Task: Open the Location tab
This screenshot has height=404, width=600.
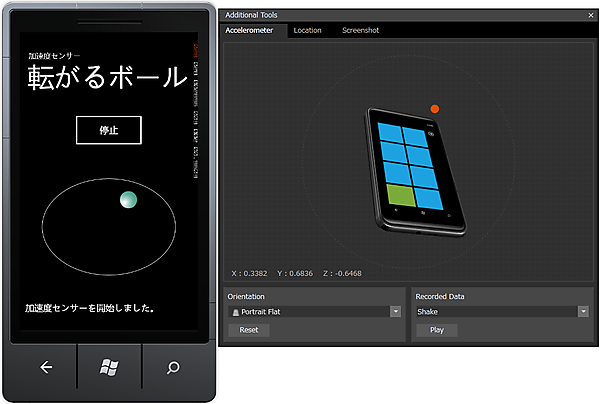Action: tap(307, 30)
